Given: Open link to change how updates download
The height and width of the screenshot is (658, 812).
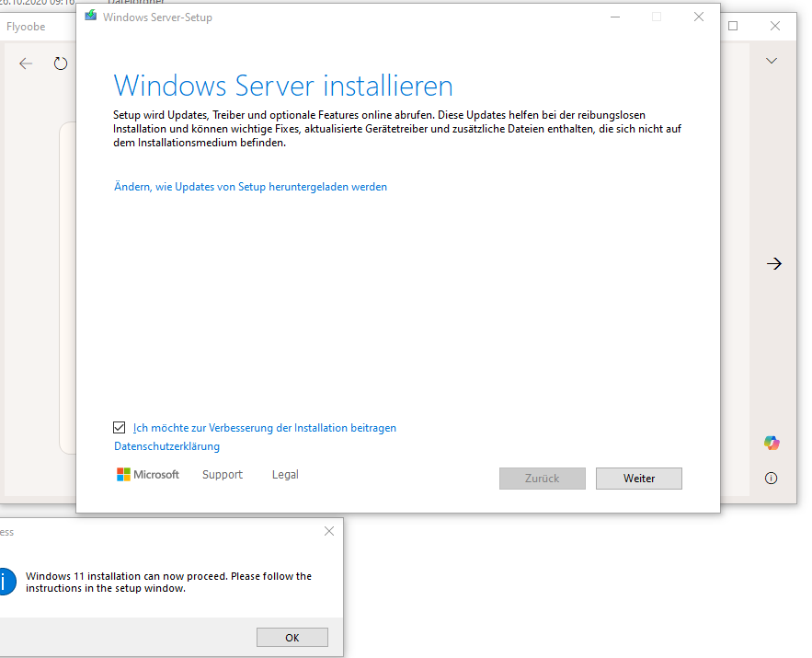Looking at the screenshot, I should pos(250,187).
